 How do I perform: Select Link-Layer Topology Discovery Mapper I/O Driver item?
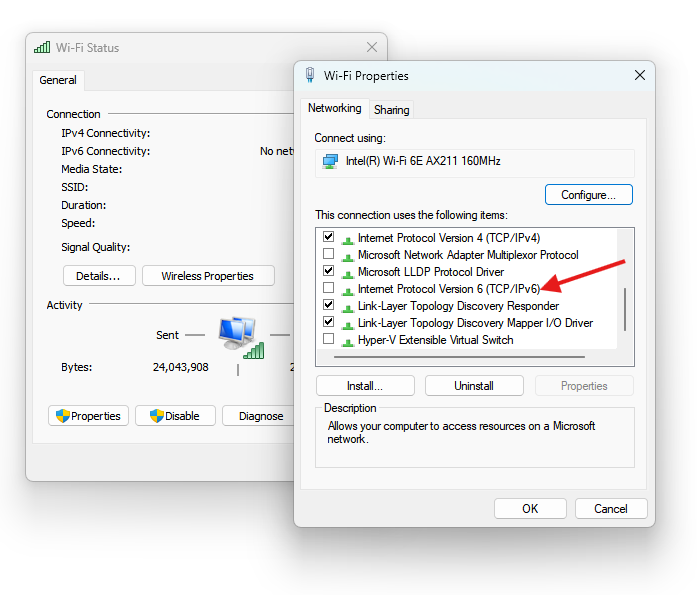click(x=475, y=323)
